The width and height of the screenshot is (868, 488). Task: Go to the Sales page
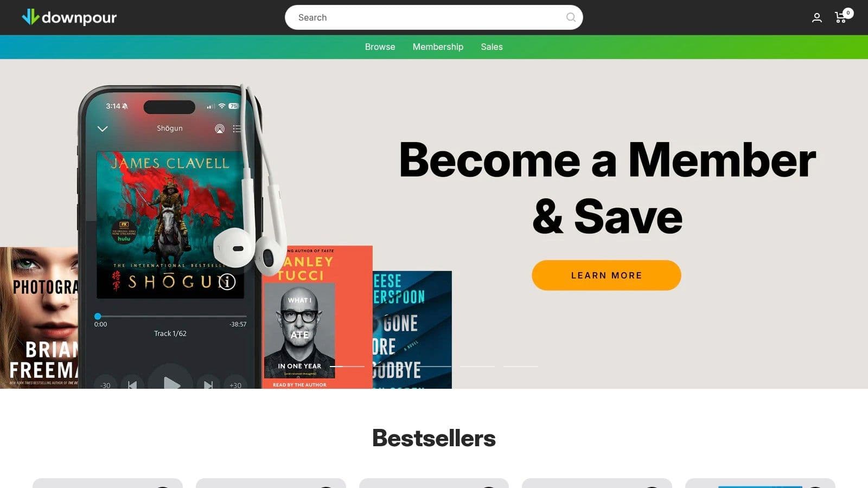coord(492,47)
